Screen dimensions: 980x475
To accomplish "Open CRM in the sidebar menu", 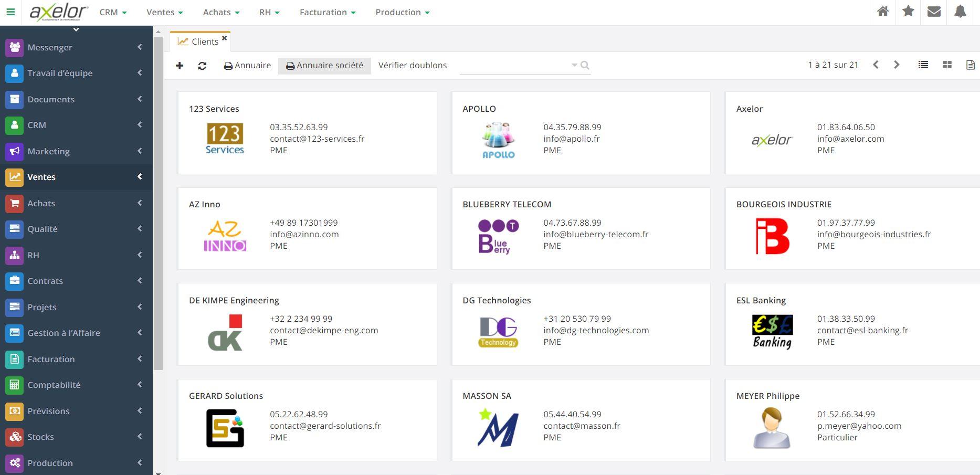I will pyautogui.click(x=76, y=125).
